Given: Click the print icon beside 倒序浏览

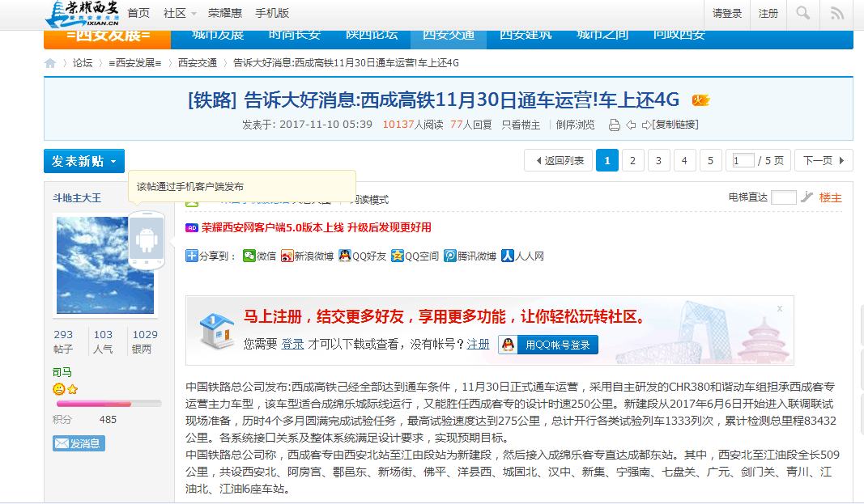Looking at the screenshot, I should [x=614, y=125].
